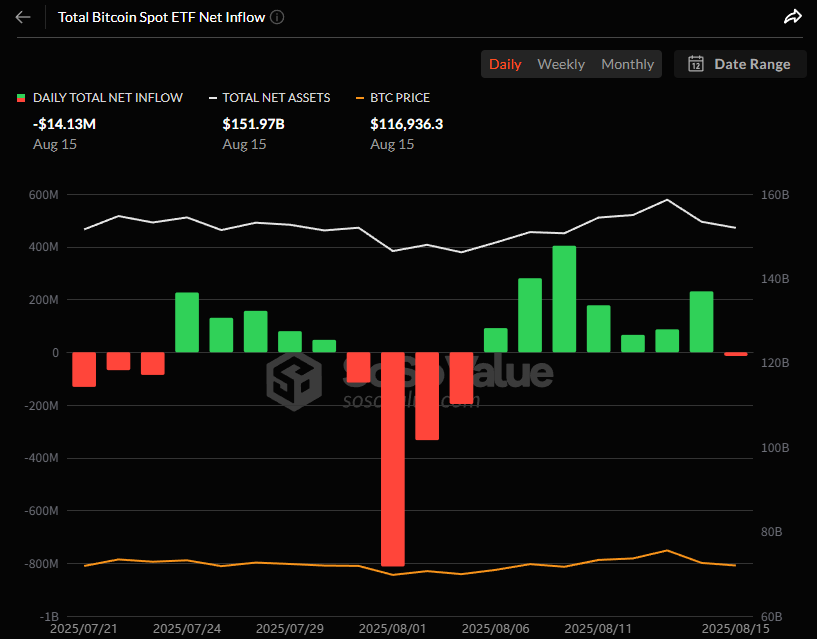Screen dimensions: 817x639
Task: Toggle the Total Net Assets legend series
Action: [268, 98]
